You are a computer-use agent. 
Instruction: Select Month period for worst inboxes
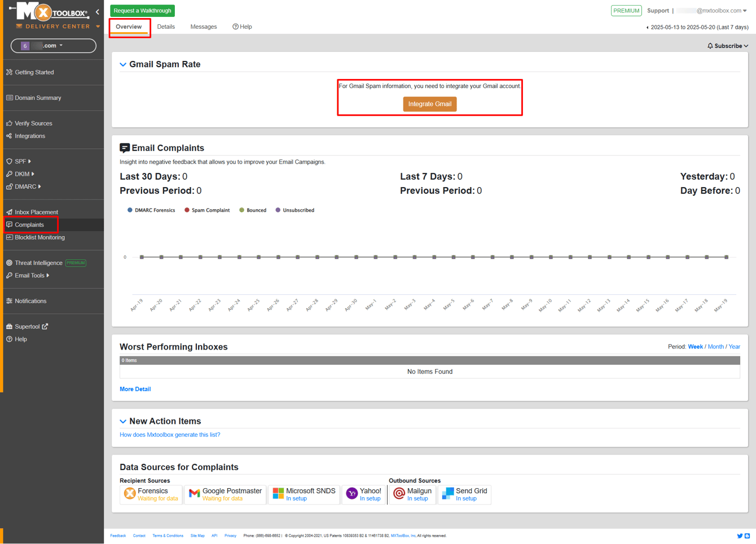click(x=715, y=347)
